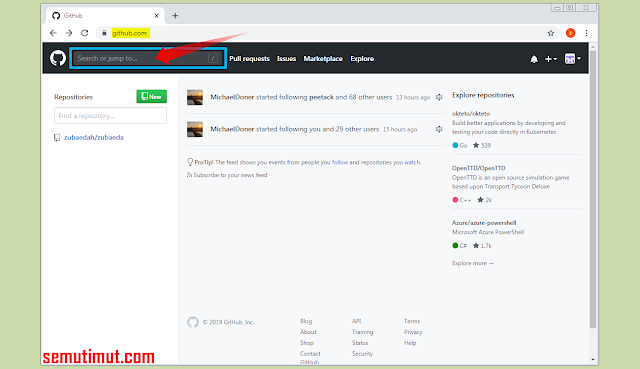Click the GitHub Octocat logo in header
Viewport: 640px width, 369px height.
coord(58,58)
